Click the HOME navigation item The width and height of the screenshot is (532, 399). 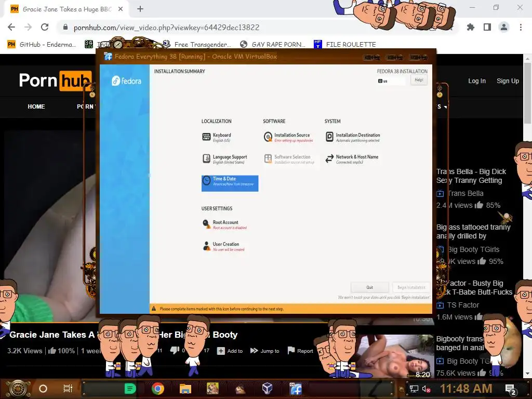click(36, 107)
